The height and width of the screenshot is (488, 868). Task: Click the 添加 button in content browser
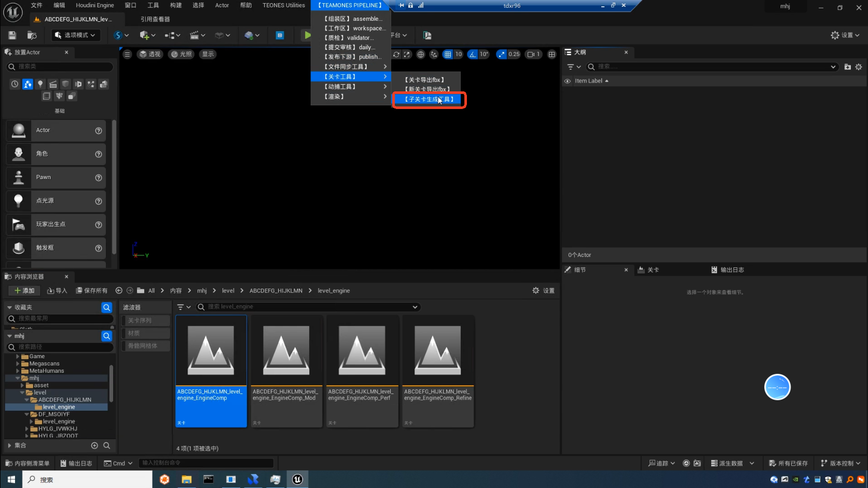pyautogui.click(x=24, y=291)
